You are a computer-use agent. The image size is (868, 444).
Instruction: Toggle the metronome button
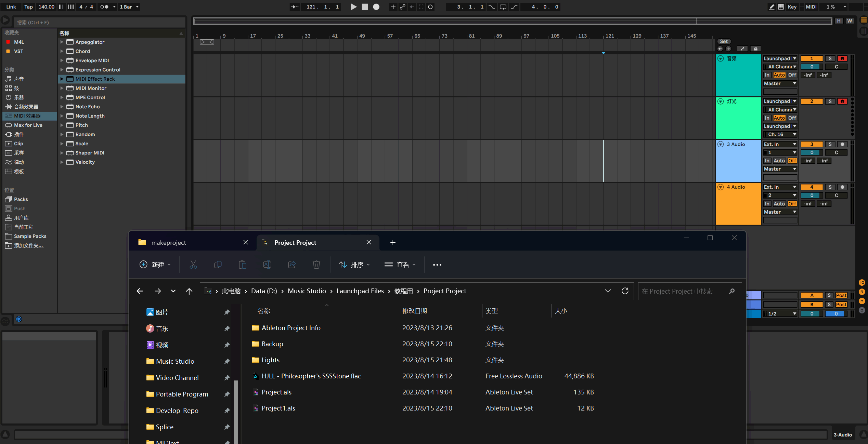coord(104,7)
